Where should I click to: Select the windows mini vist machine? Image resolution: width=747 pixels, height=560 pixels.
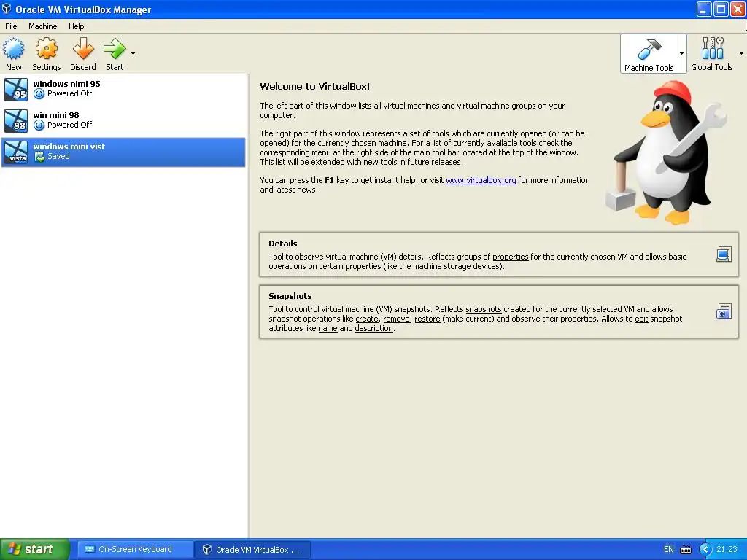coord(123,152)
